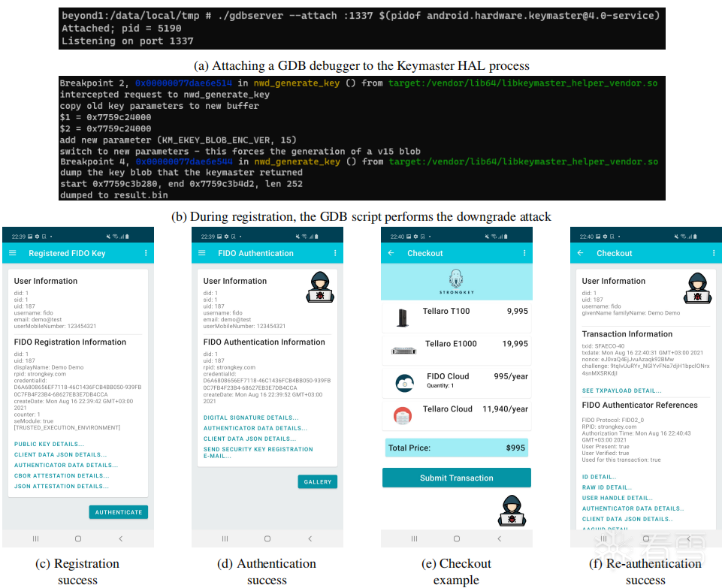Click the AUTHENTICATE button
The height and width of the screenshot is (588, 722).
tap(119, 512)
